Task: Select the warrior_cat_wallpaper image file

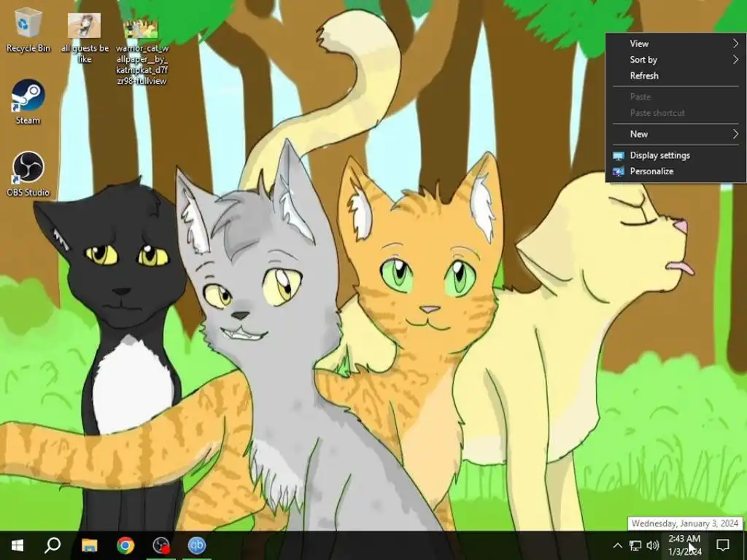Action: [x=142, y=52]
